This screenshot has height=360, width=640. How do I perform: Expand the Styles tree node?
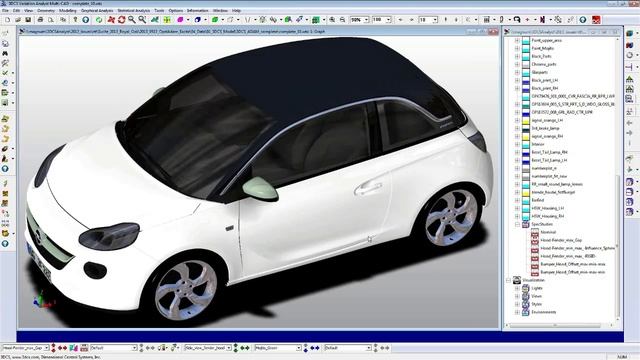coord(517,304)
